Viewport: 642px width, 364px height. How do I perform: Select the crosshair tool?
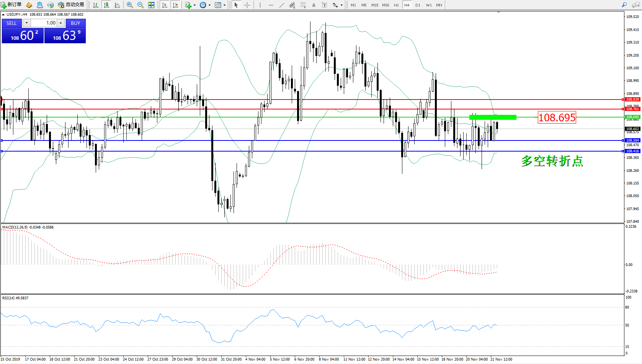(x=247, y=5)
